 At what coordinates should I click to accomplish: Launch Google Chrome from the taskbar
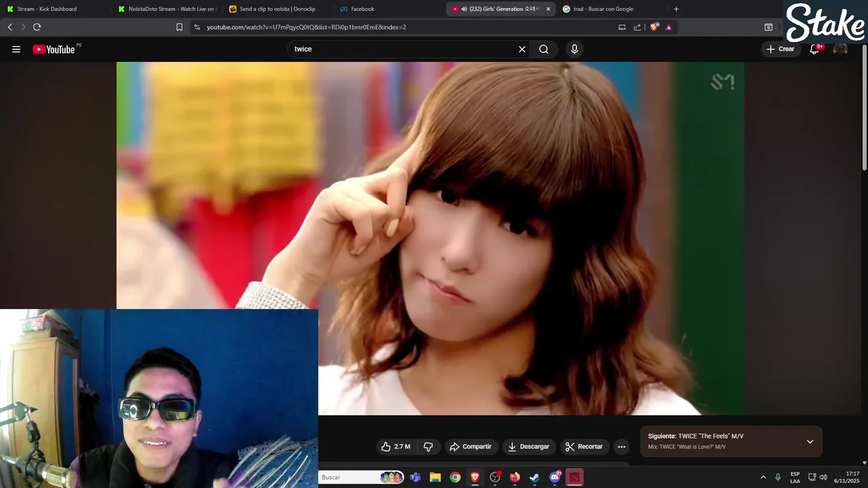455,477
